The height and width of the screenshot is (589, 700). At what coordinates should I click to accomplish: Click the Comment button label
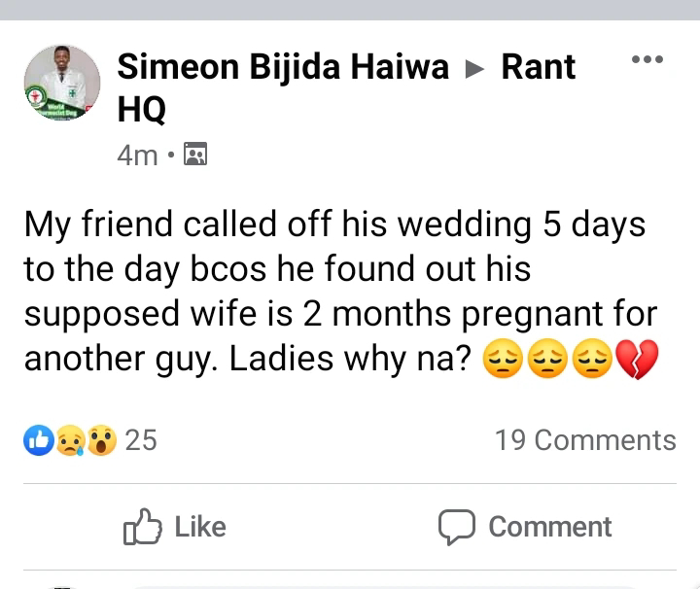coord(550,527)
